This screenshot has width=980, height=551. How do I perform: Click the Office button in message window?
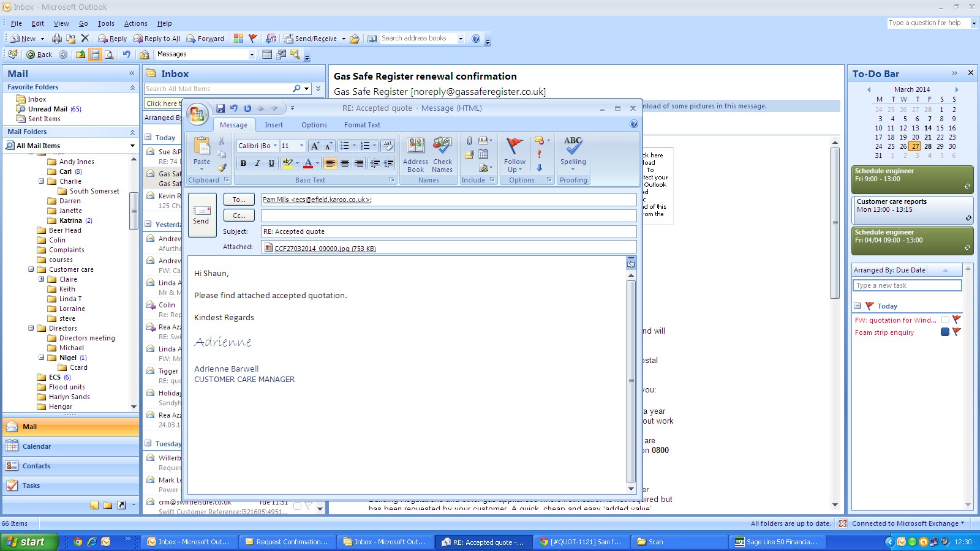(197, 114)
